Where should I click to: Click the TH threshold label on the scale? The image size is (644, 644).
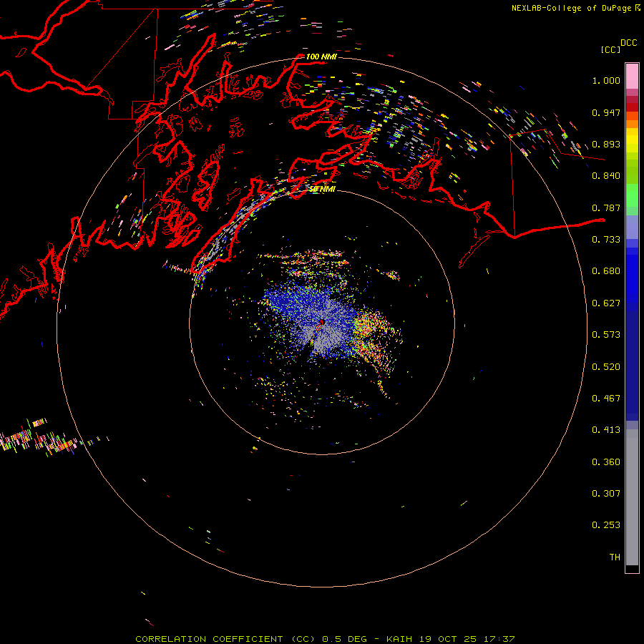click(x=615, y=557)
